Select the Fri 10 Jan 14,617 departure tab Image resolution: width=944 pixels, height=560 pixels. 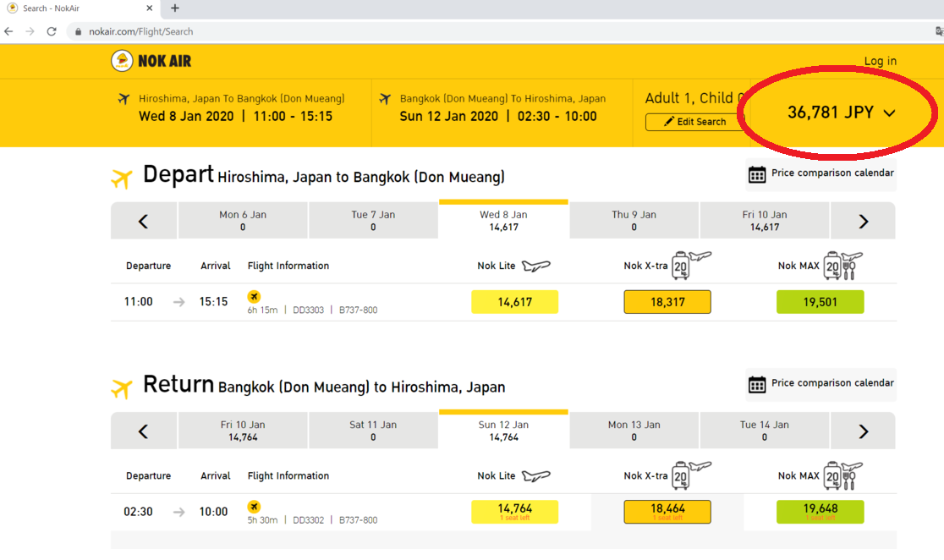[765, 221]
